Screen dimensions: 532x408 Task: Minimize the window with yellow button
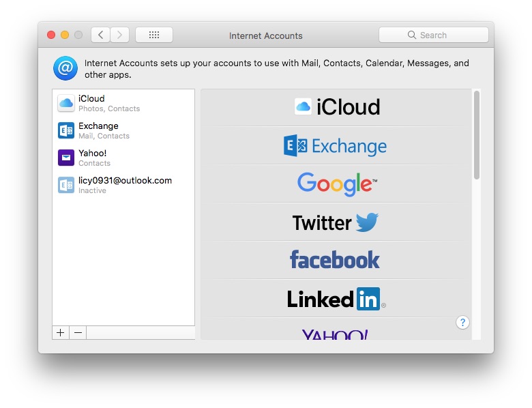tap(65, 35)
